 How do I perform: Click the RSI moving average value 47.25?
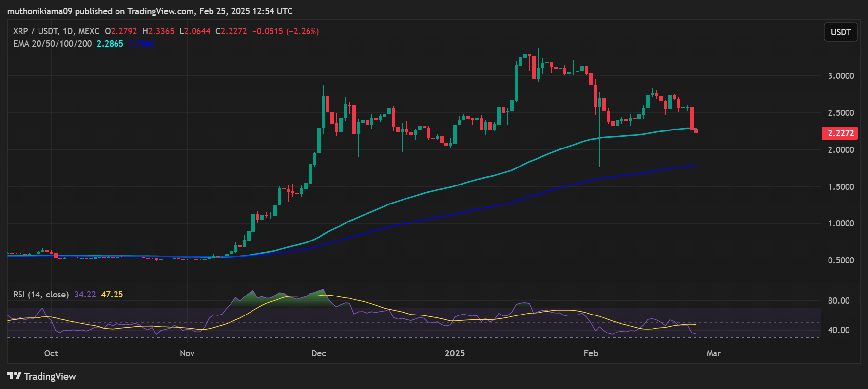[x=112, y=295]
